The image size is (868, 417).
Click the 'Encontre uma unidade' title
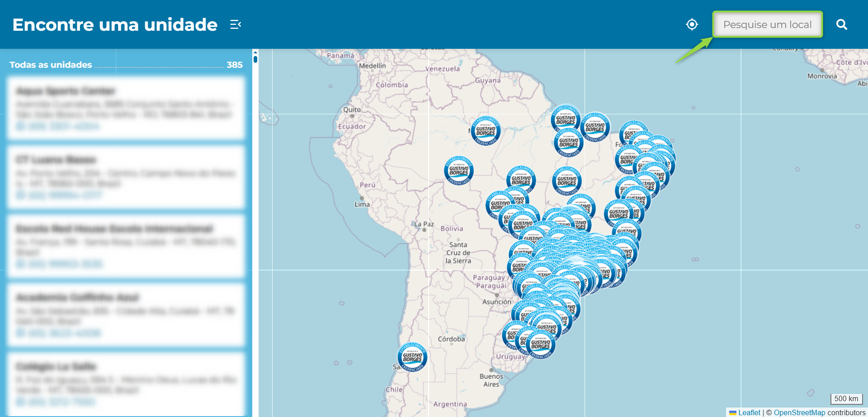[115, 24]
